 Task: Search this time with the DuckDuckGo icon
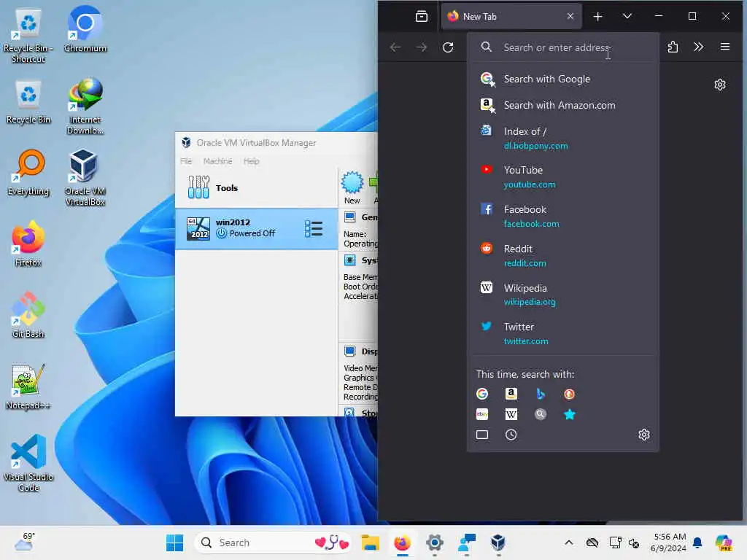point(569,394)
